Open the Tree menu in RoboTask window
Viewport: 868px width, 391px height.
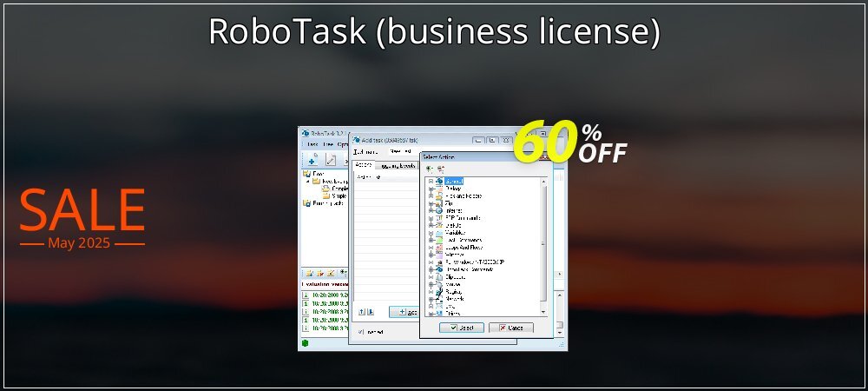[x=328, y=144]
